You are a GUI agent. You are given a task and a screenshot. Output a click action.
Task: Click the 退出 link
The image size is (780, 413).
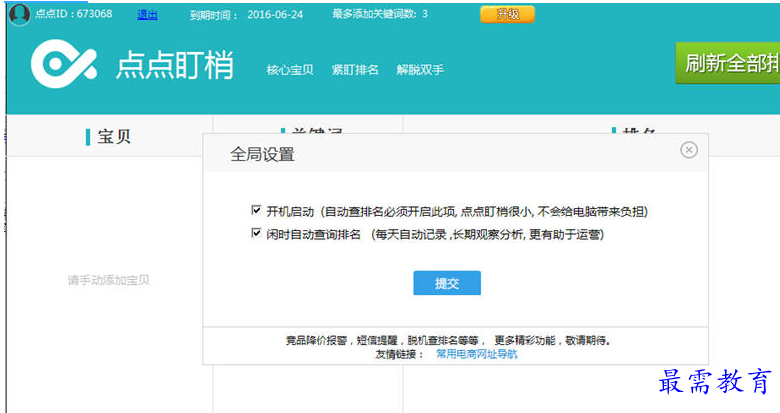tap(147, 15)
